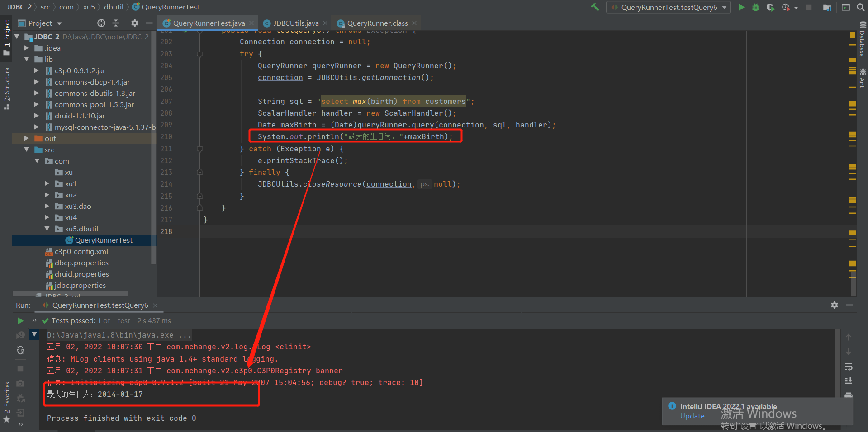Select the QueryRunnerTest.testQuery6 run tab
The width and height of the screenshot is (868, 432).
(x=100, y=305)
